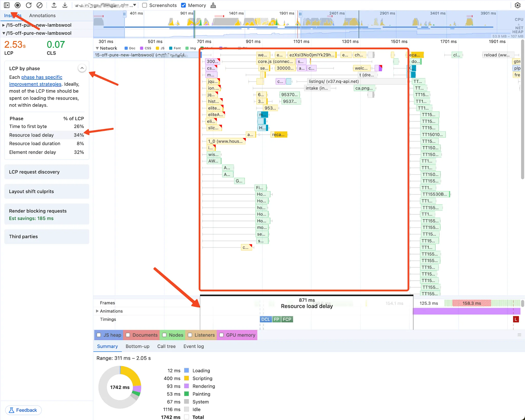The image size is (525, 420).
Task: Select the Summary tab
Action: [x=107, y=346]
